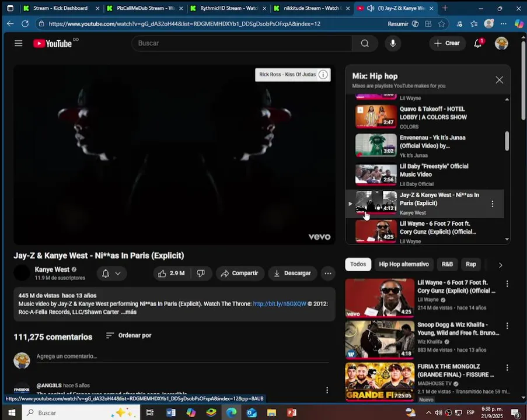This screenshot has height=420, width=527.
Task: Select the Hip Hop alternativo chip
Action: pyautogui.click(x=404, y=264)
